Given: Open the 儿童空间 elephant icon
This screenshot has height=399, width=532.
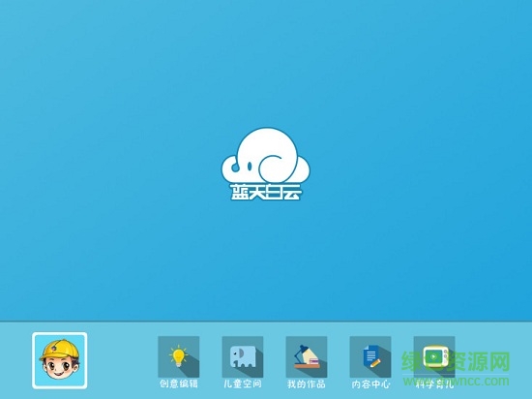Looking at the screenshot, I should [x=243, y=357].
